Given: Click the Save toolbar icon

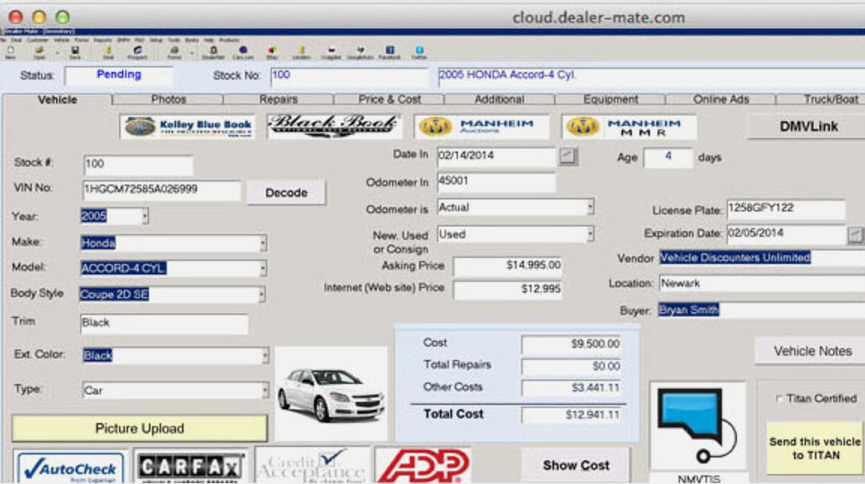Looking at the screenshot, I should click(75, 51).
